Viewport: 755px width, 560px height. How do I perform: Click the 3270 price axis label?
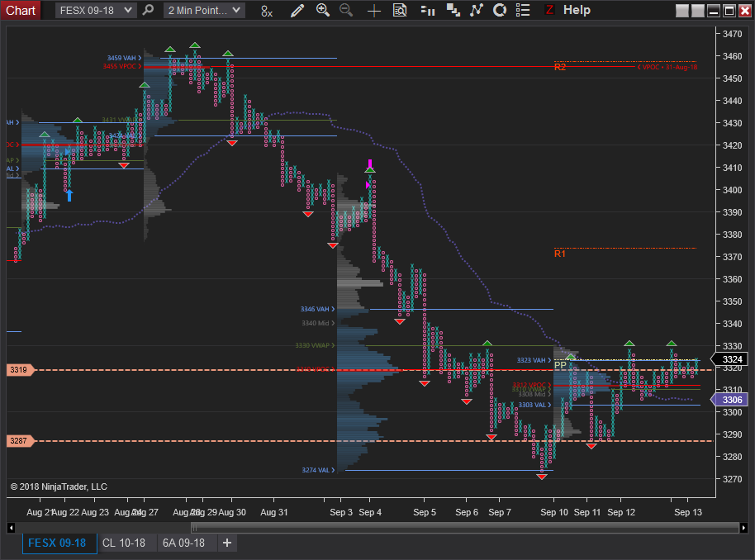[732, 479]
